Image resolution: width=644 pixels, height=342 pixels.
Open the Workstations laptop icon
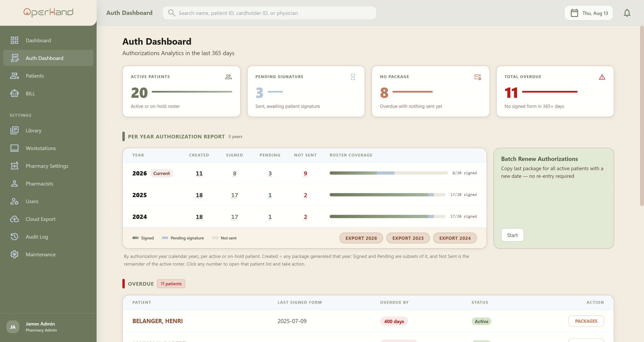[15, 148]
